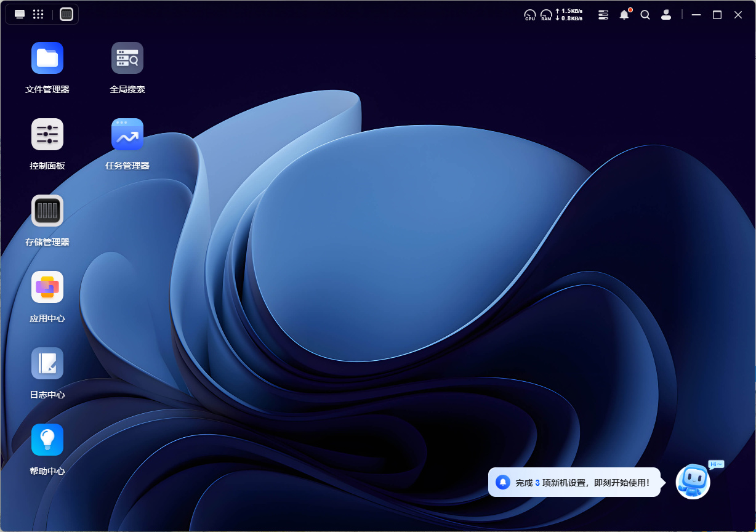Open the widgets settings panel icon

[603, 15]
